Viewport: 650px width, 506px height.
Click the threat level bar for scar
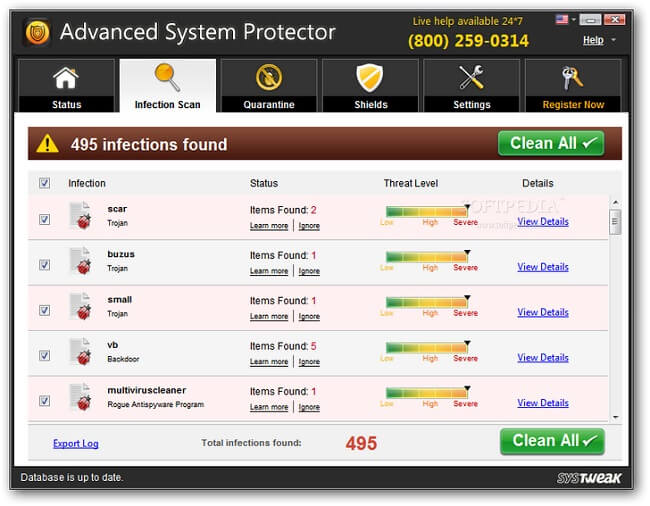pyautogui.click(x=427, y=211)
